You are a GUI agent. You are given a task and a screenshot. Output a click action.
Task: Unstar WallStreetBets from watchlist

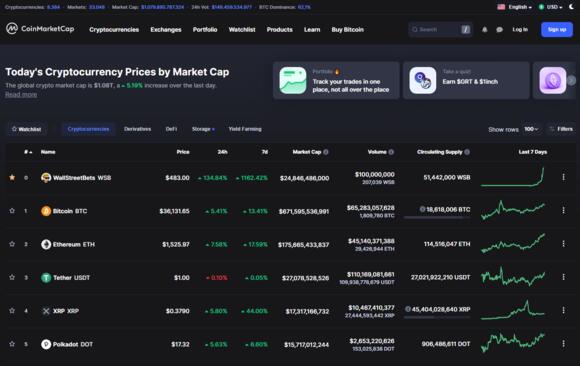(x=12, y=177)
